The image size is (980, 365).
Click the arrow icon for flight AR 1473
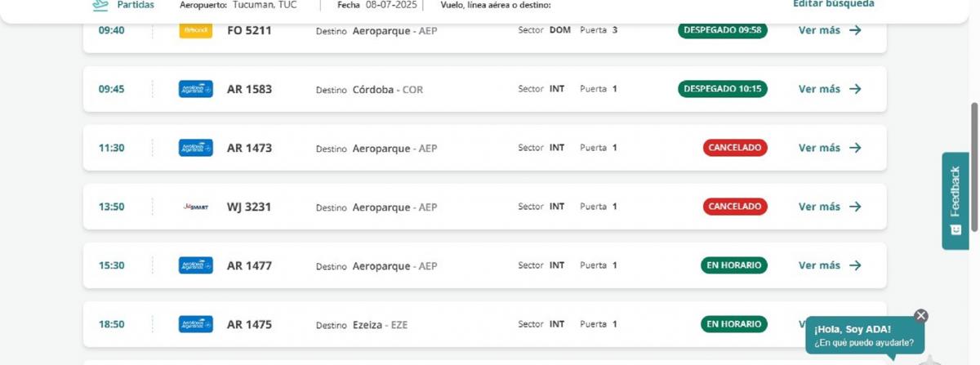point(855,148)
